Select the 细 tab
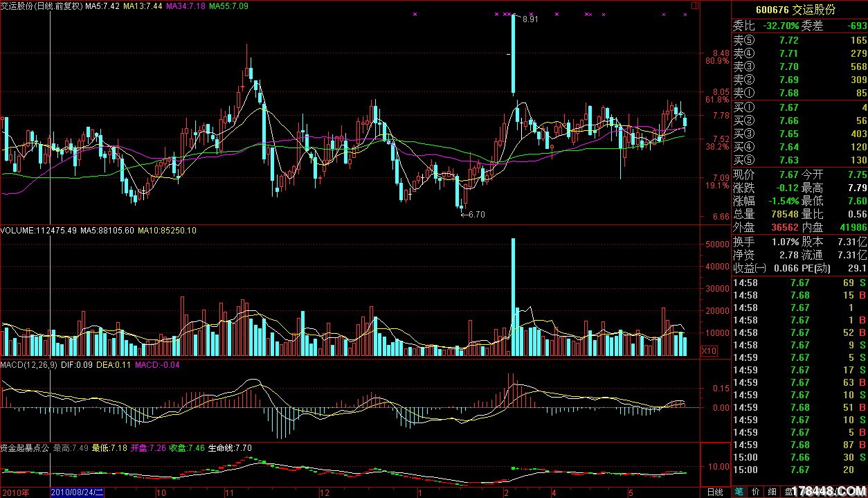Screen dimensions: 868x498 tap(772, 492)
